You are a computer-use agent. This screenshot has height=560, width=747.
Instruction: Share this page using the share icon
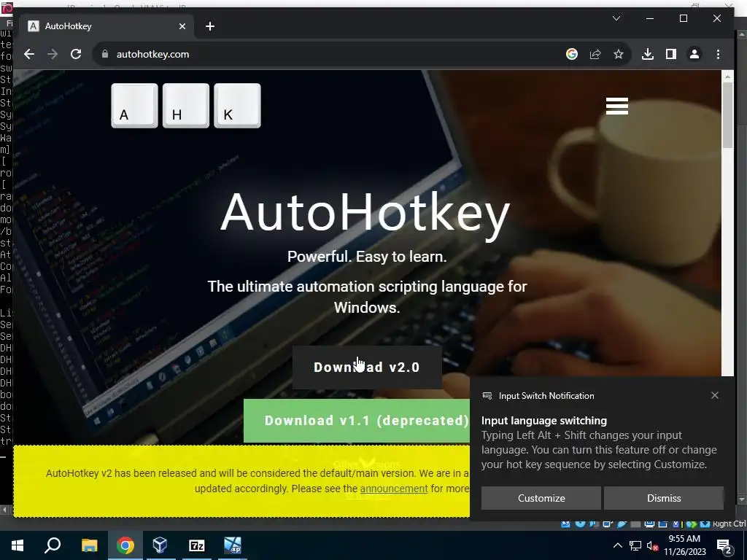[595, 54]
